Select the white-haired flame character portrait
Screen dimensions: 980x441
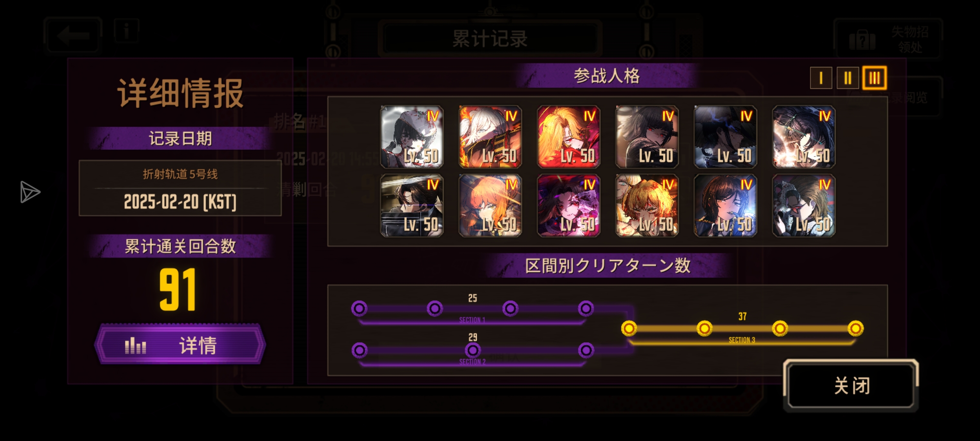pos(490,137)
